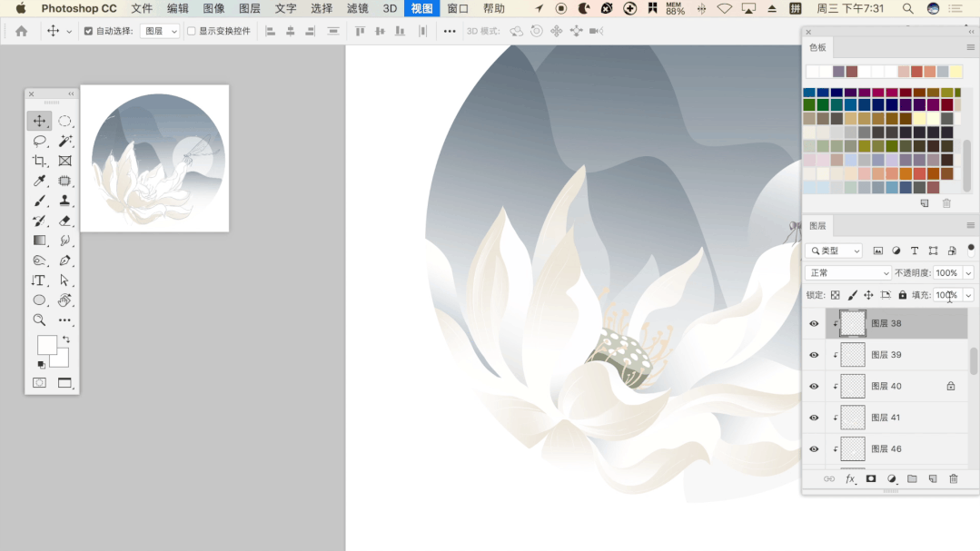Hide layer 图层 46

814,448
